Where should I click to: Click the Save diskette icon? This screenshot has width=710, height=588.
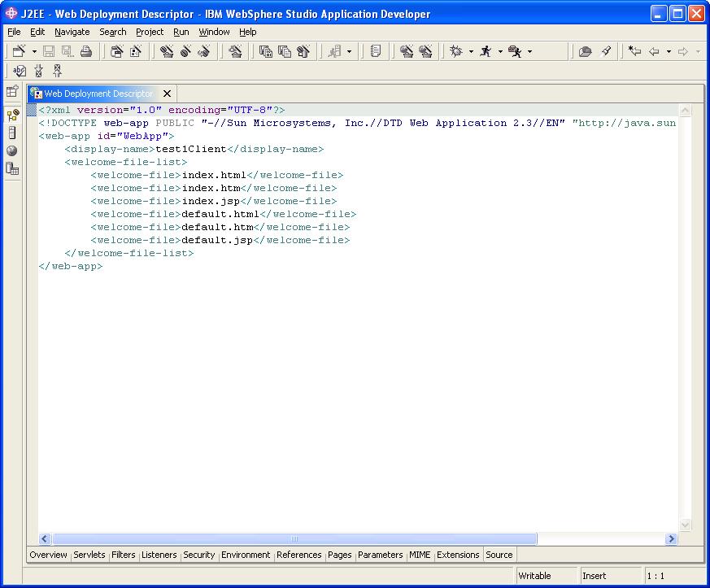tap(49, 51)
